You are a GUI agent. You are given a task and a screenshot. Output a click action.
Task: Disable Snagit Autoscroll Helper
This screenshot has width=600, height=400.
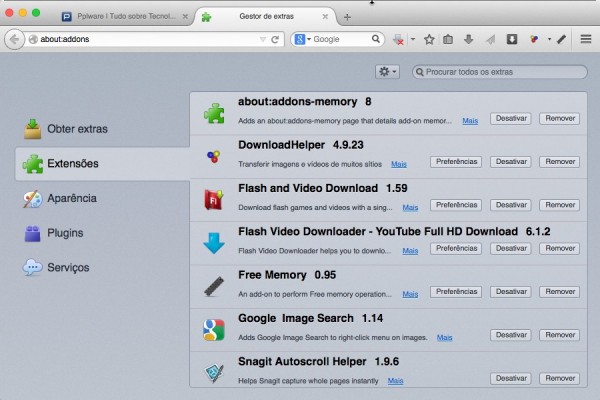(x=511, y=378)
